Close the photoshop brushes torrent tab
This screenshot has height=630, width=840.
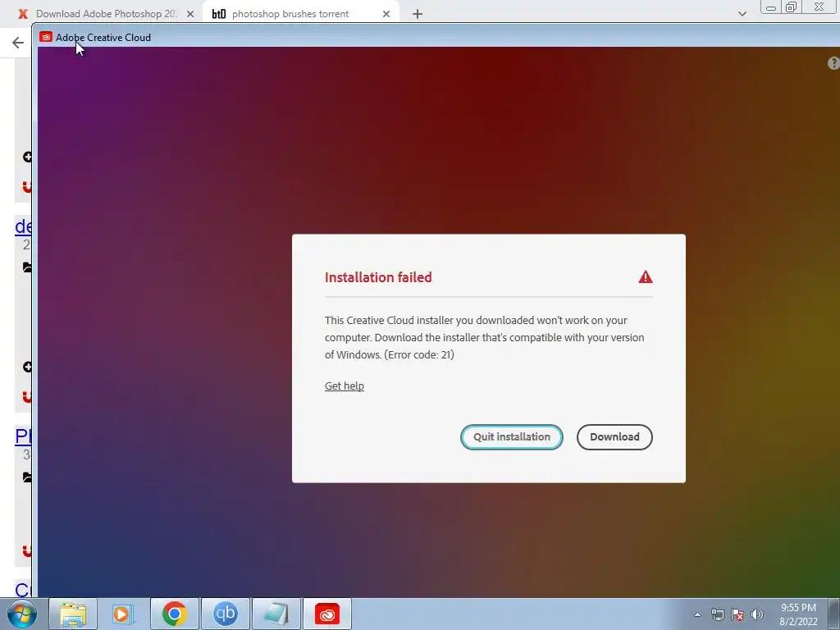[386, 14]
